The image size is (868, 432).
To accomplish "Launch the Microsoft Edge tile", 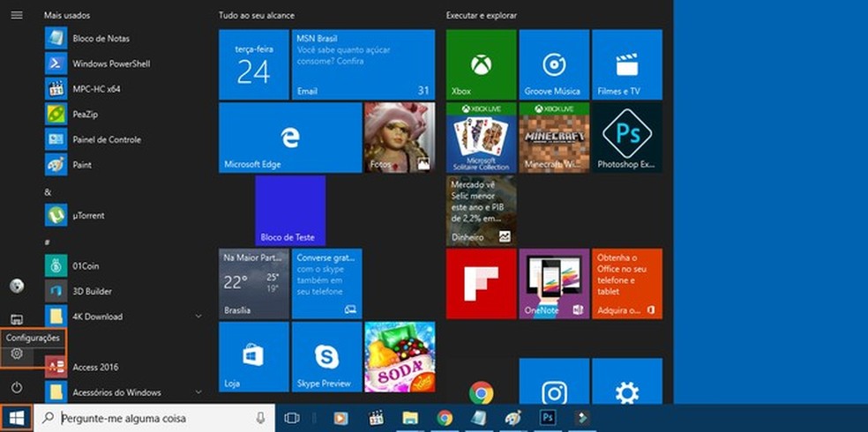I will click(x=290, y=138).
